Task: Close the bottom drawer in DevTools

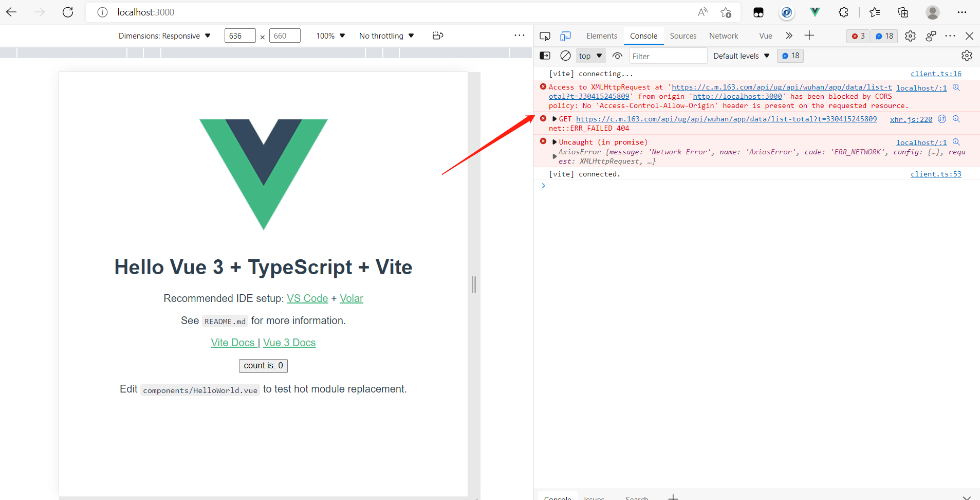Action: (967, 497)
